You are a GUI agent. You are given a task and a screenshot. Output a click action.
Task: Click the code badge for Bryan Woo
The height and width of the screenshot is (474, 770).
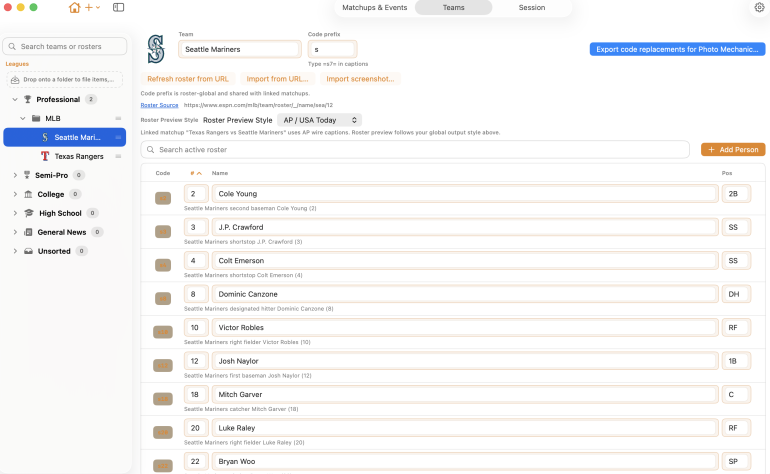click(x=163, y=466)
